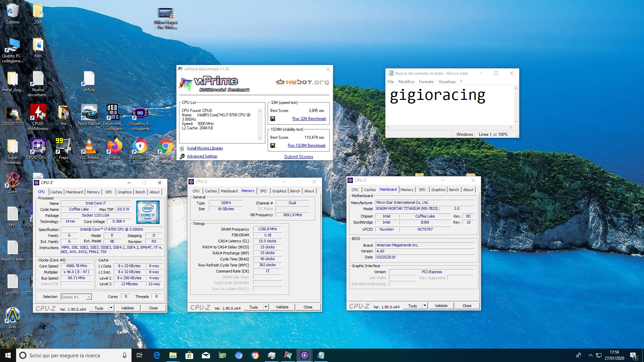Open the Visualizza menu in Blocco note

[x=447, y=82]
